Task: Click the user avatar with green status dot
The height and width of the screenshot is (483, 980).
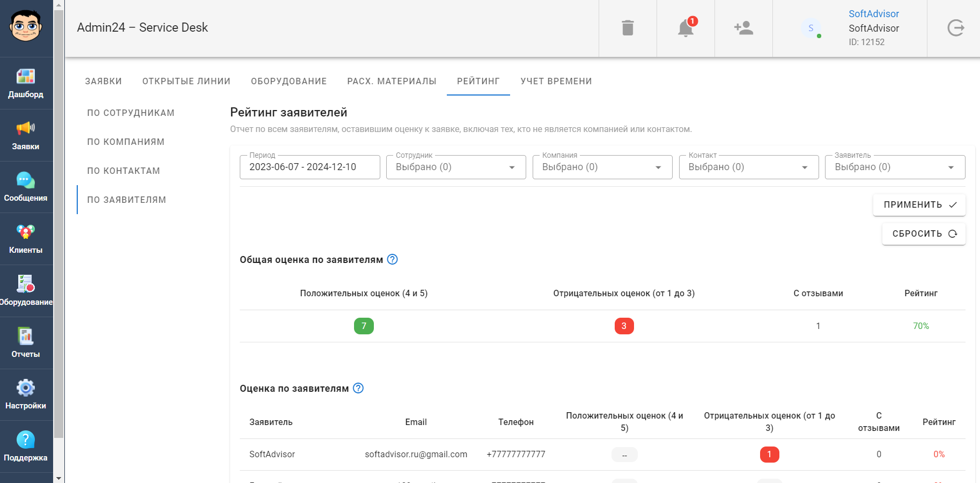Action: click(x=811, y=28)
